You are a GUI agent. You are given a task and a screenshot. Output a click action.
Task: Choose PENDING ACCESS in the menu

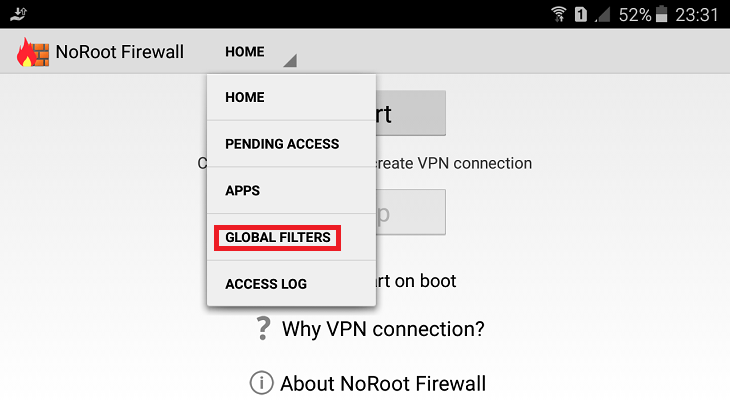pos(291,144)
